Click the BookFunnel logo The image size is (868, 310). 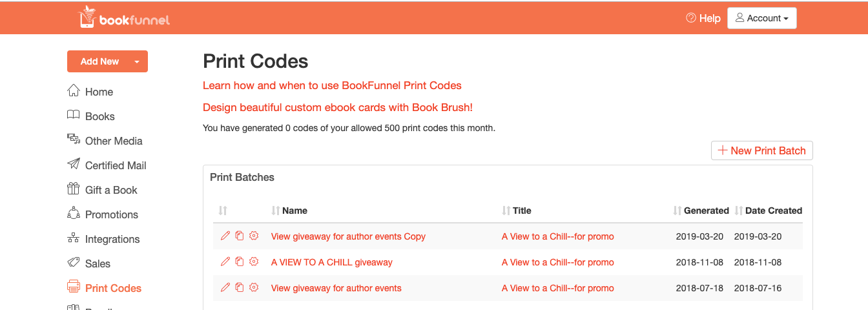coord(125,18)
